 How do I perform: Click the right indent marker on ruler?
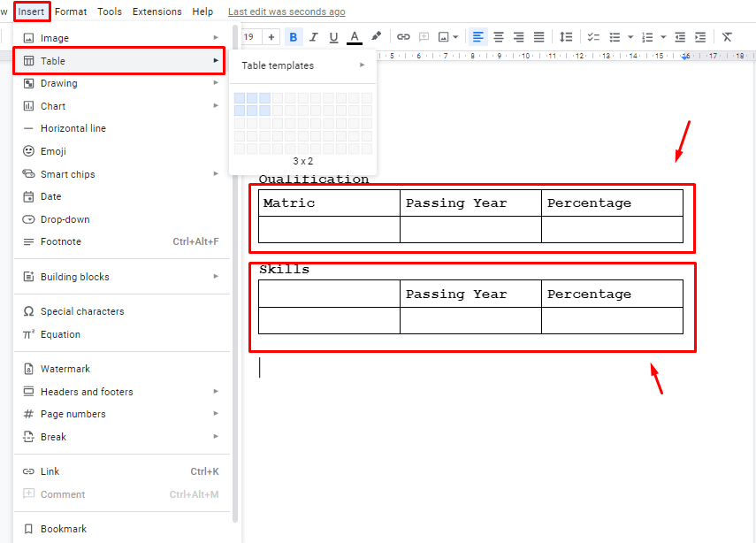pos(684,57)
